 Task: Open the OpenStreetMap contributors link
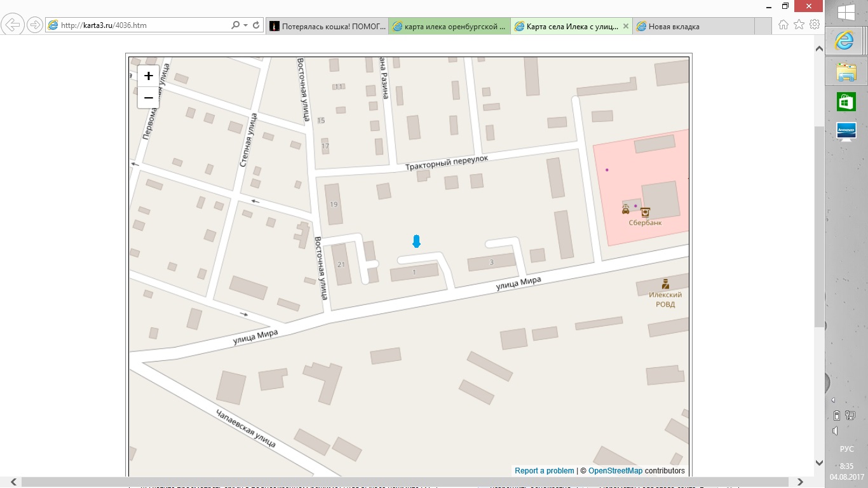click(615, 471)
